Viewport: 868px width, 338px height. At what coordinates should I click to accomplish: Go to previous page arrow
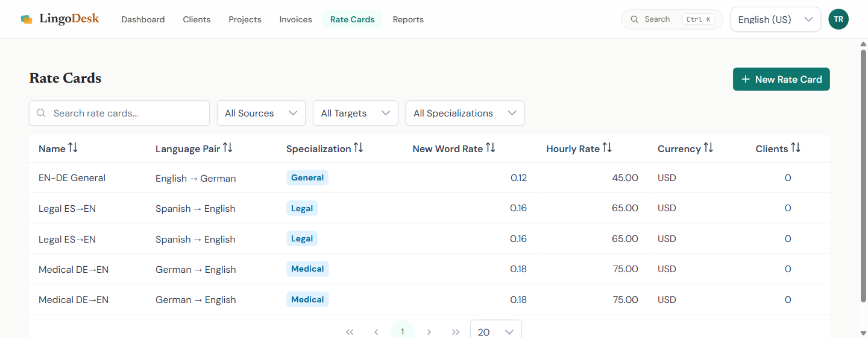point(376,332)
